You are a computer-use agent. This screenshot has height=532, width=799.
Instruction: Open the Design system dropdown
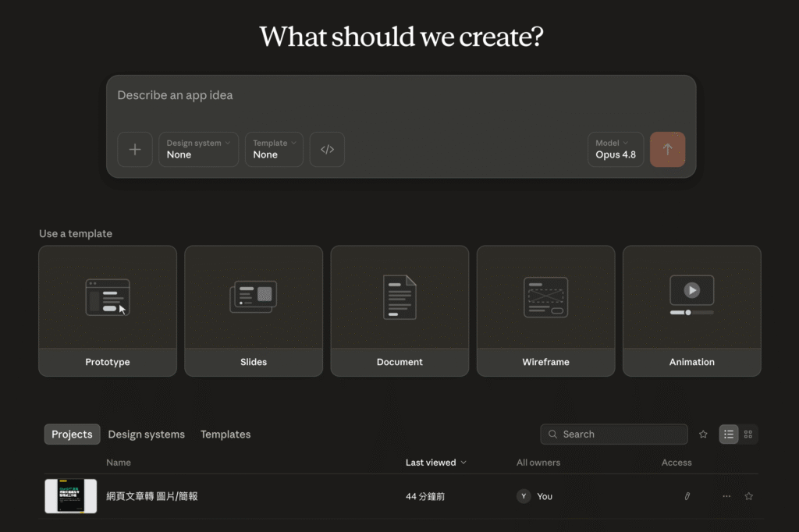[199, 149]
